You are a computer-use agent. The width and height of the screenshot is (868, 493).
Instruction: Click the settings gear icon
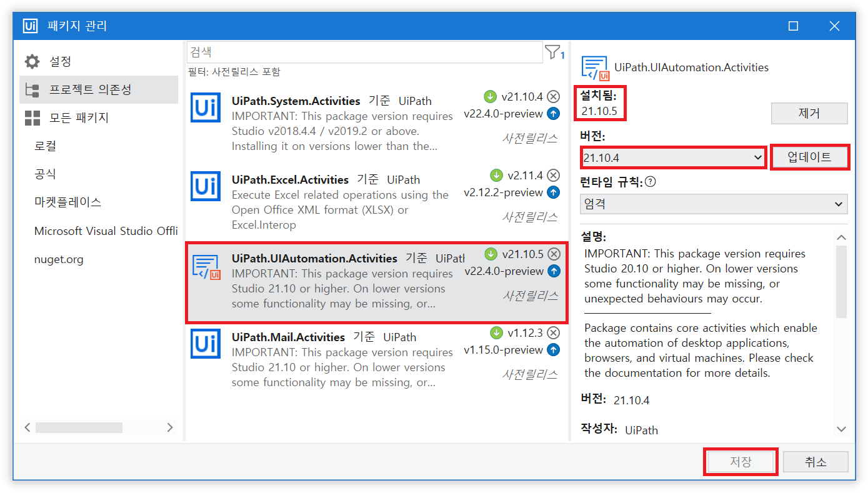click(x=32, y=61)
